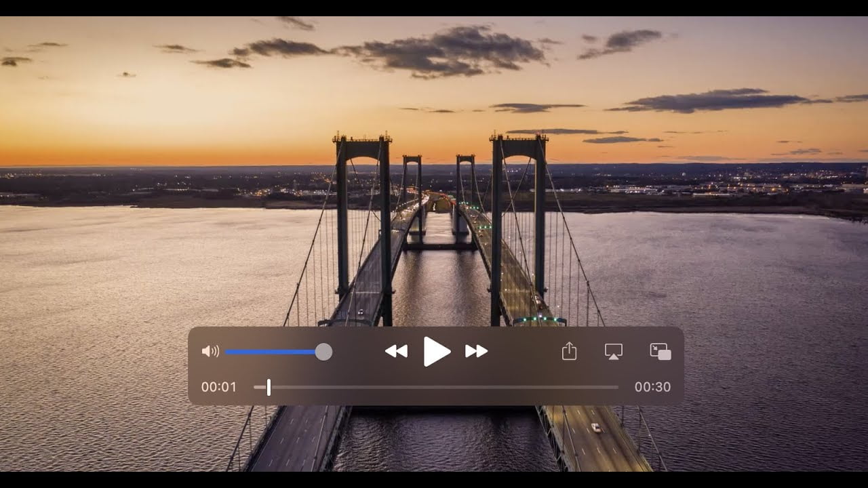Click the left front bridge tower

[x=362, y=203]
